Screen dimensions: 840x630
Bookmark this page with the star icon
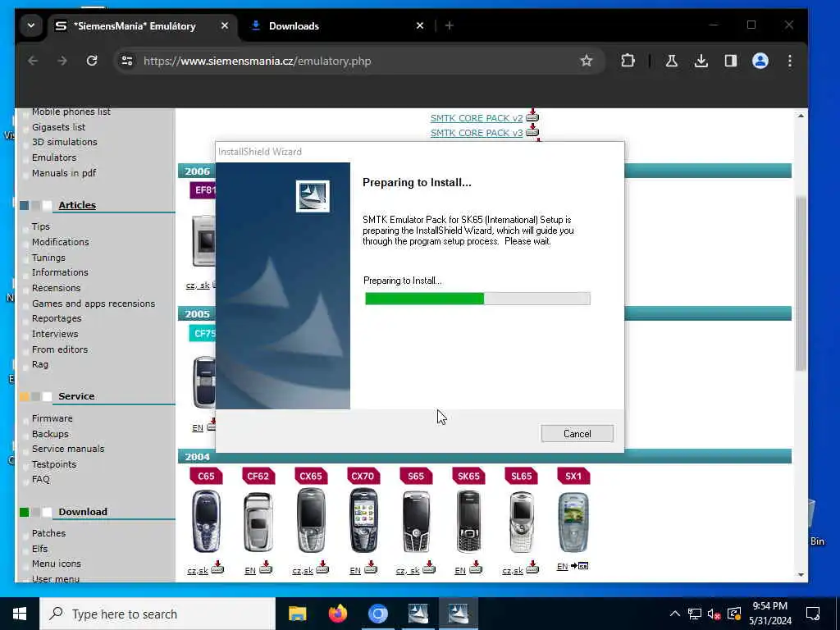click(x=587, y=61)
